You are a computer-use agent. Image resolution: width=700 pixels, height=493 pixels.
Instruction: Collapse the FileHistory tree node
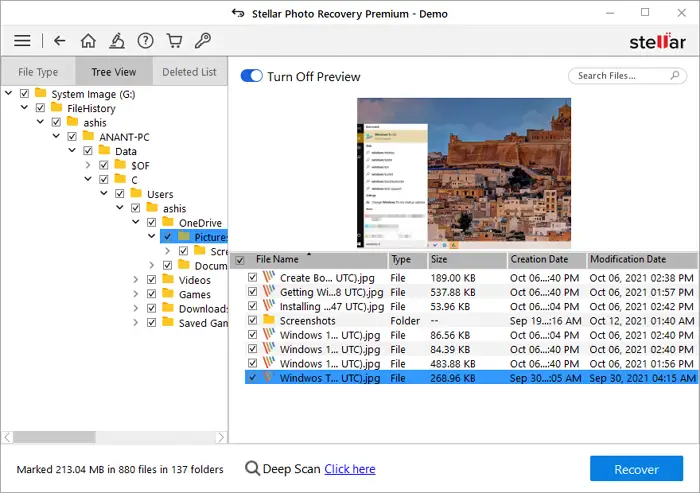pyautogui.click(x=25, y=107)
